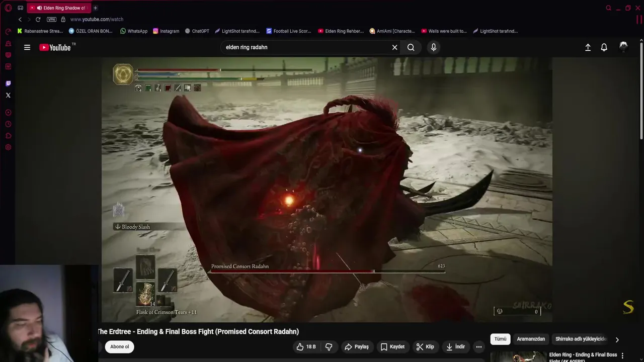The image size is (644, 362).
Task: Open Player icon in sidebar
Action: [x=8, y=113]
